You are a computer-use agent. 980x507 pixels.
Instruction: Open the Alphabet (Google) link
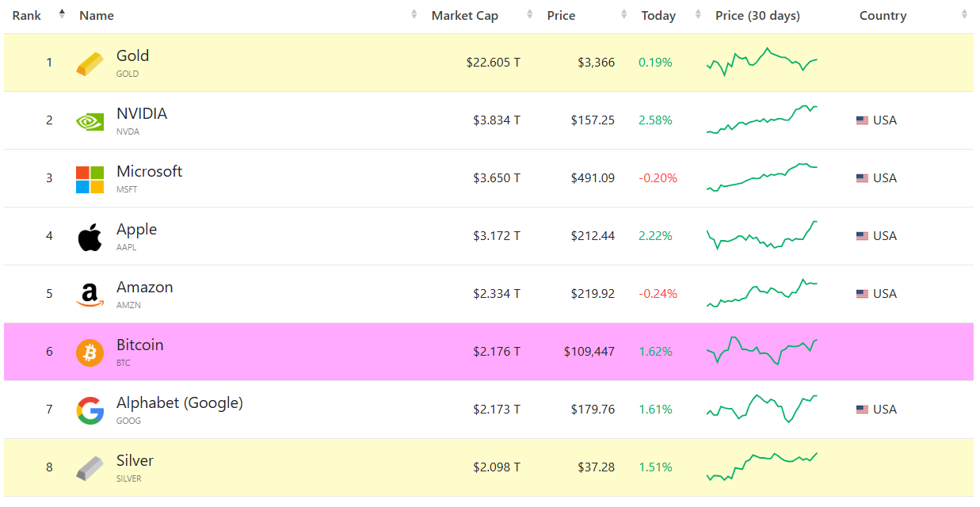(x=179, y=403)
